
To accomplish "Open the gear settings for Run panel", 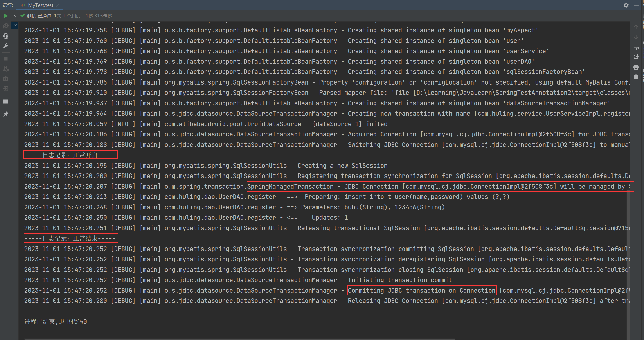I will point(626,5).
